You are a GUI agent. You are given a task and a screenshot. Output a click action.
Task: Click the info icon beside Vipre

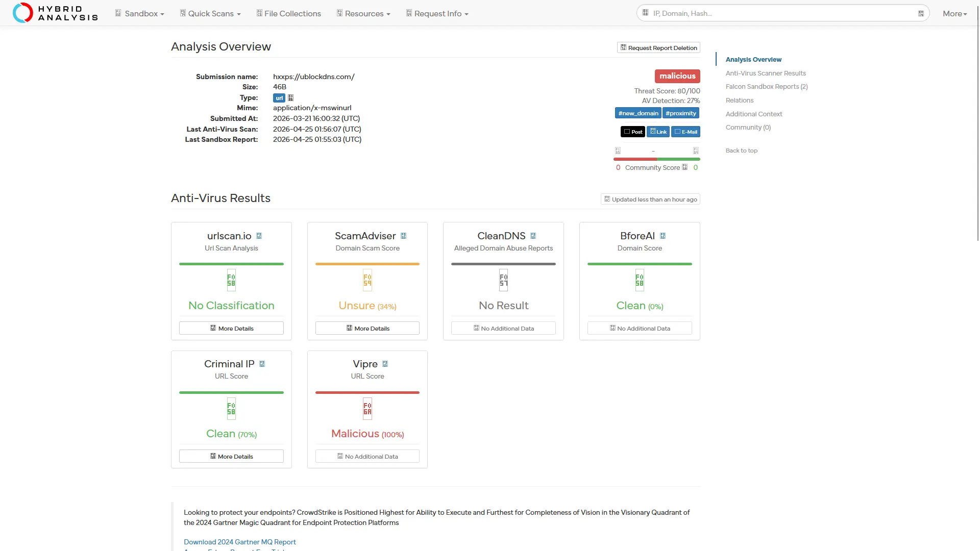[385, 364]
